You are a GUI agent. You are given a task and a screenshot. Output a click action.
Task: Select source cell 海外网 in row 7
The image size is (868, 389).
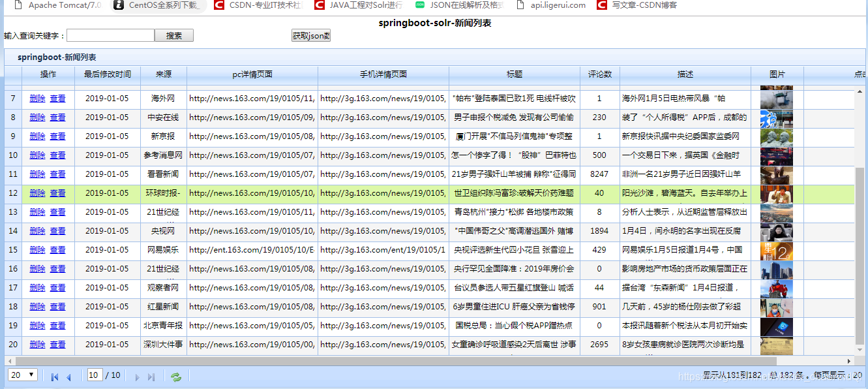164,99
